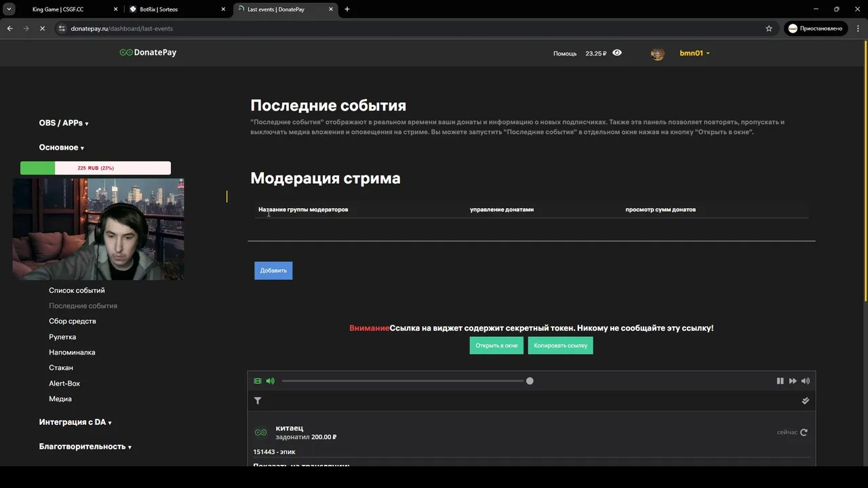Toggle the green media film icon
The image size is (868, 488).
pos(258,381)
